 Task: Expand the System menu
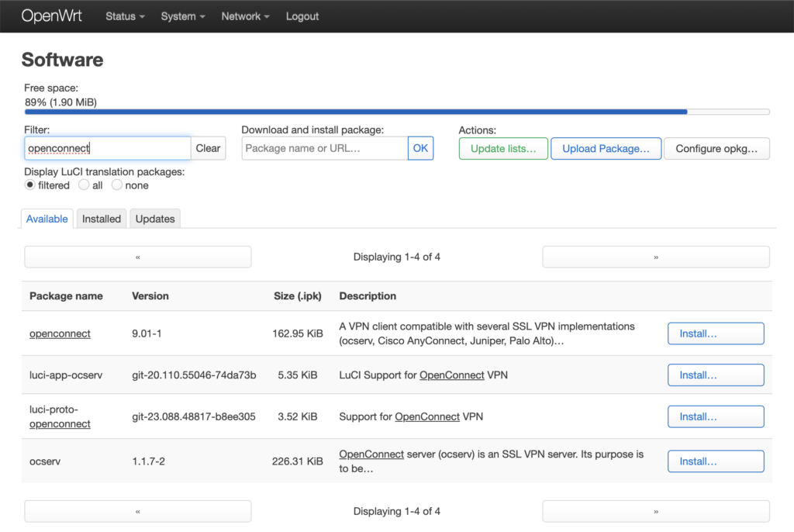click(183, 16)
